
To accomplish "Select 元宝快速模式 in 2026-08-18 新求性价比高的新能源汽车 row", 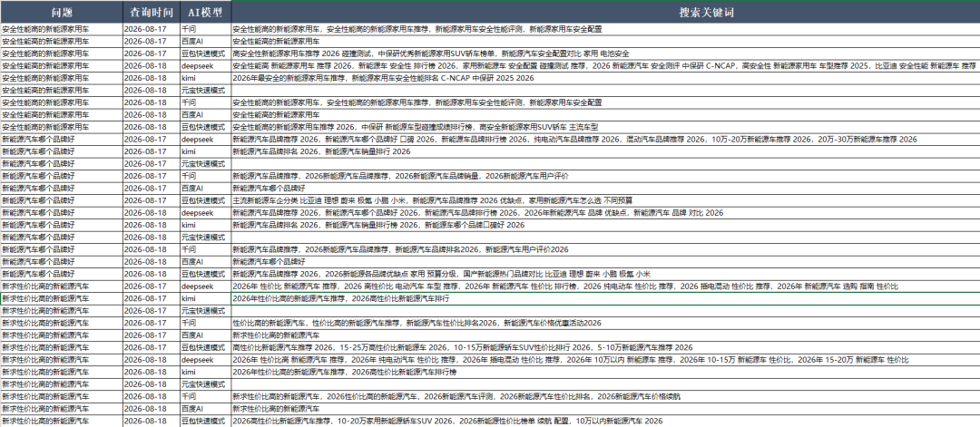I will point(206,384).
